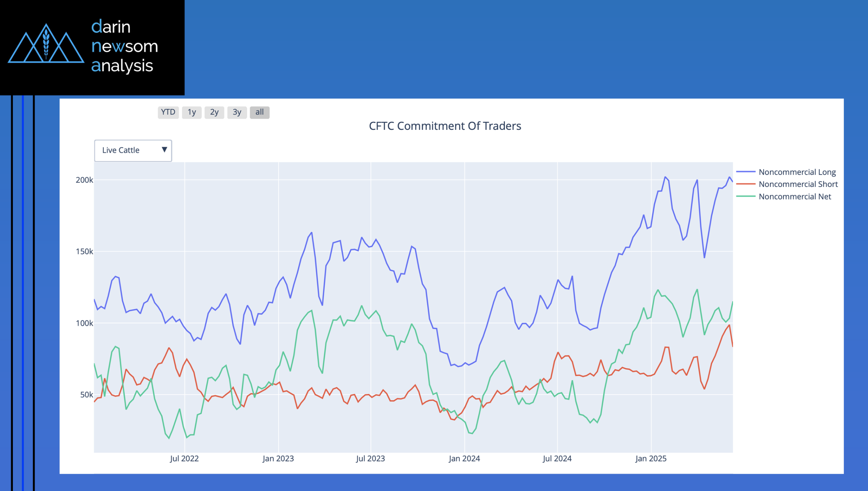Select the Live Cattle commodity selector box

pos(129,150)
